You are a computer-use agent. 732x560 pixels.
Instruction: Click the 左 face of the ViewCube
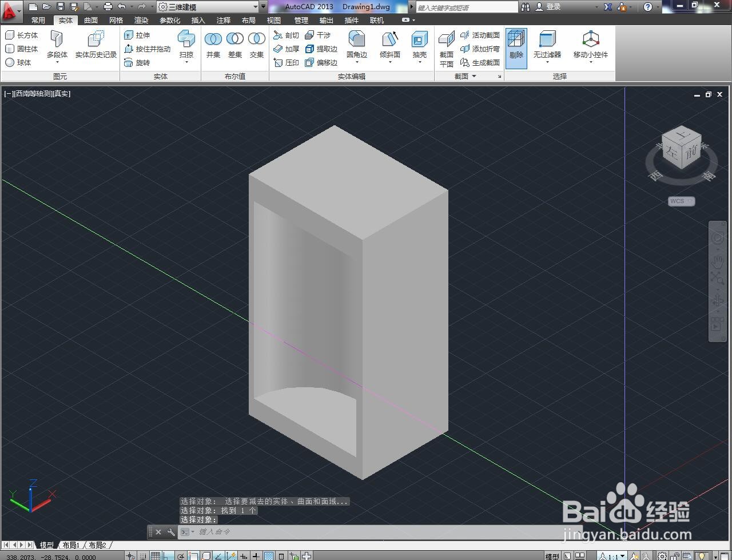[673, 151]
